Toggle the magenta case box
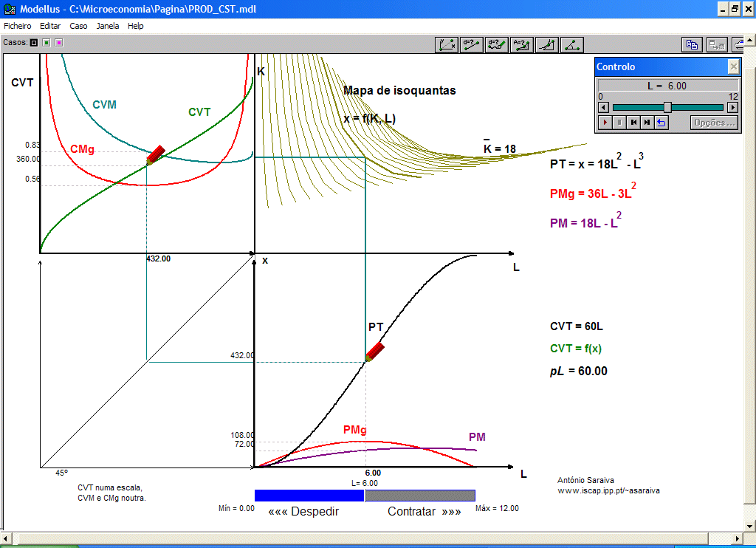 58,43
